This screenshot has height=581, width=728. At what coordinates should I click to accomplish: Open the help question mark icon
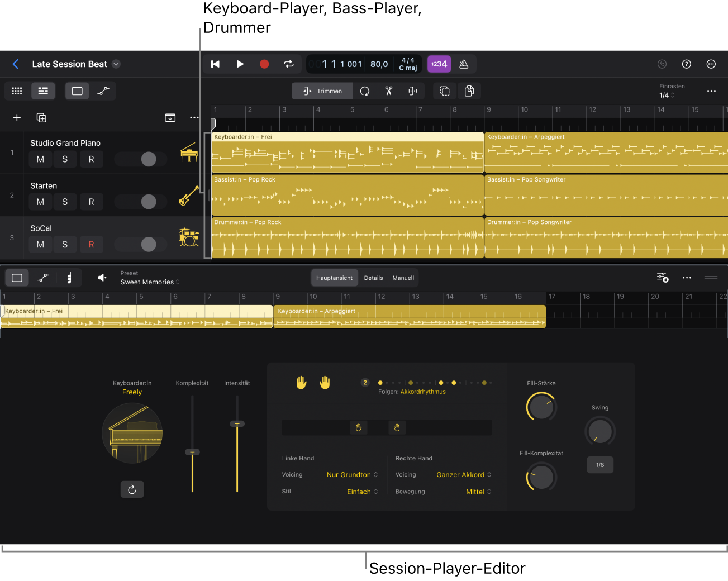(x=687, y=64)
